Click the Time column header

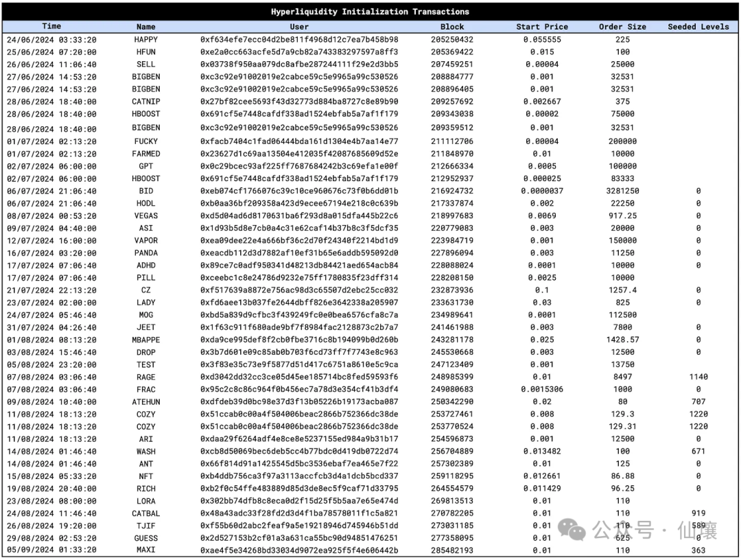click(x=51, y=27)
